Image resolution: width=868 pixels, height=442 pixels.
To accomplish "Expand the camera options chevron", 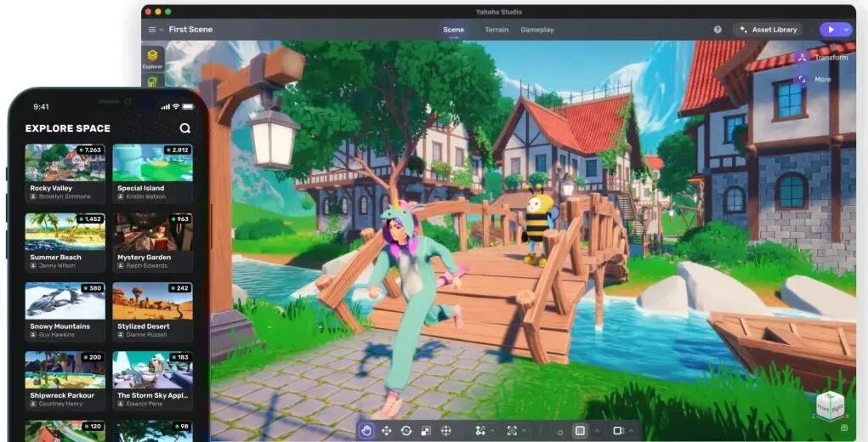I will coord(631,431).
